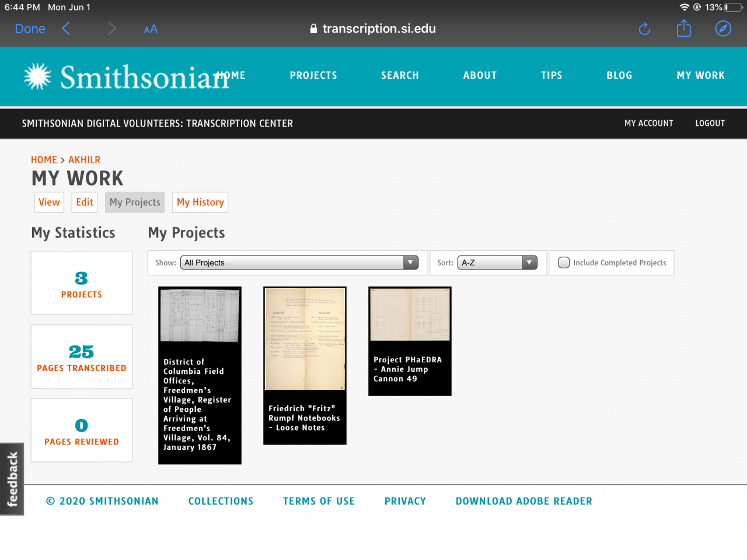This screenshot has height=560, width=747.
Task: Open District of Columbia Field Offices thumbnail
Action: pyautogui.click(x=200, y=315)
